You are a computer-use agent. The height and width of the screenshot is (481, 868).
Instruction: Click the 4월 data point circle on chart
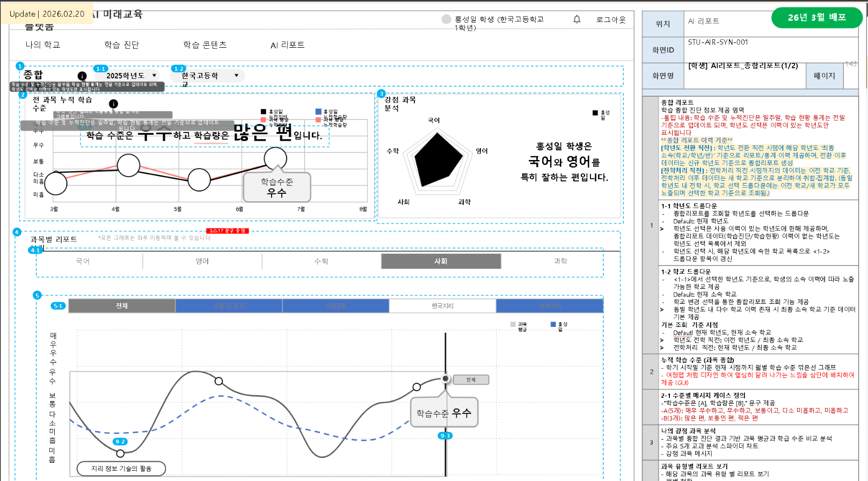pyautogui.click(x=128, y=165)
